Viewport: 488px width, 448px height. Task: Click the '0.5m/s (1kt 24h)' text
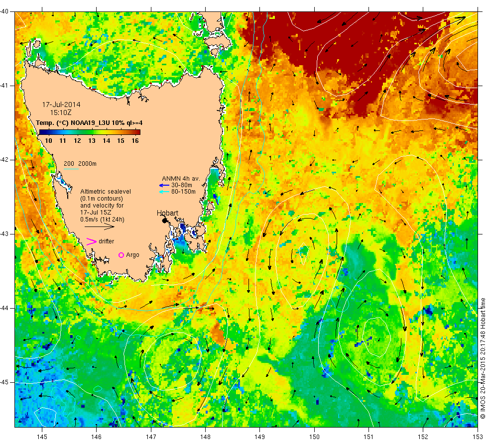point(102,220)
